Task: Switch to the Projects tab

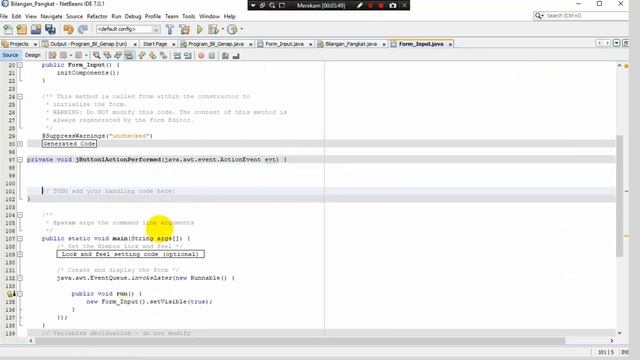Action: tap(19, 44)
